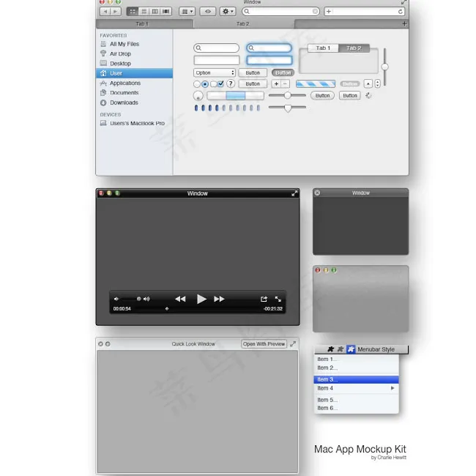The image size is (476, 476).
Task: Expand the Item 4 submenu arrow
Action: 393,388
